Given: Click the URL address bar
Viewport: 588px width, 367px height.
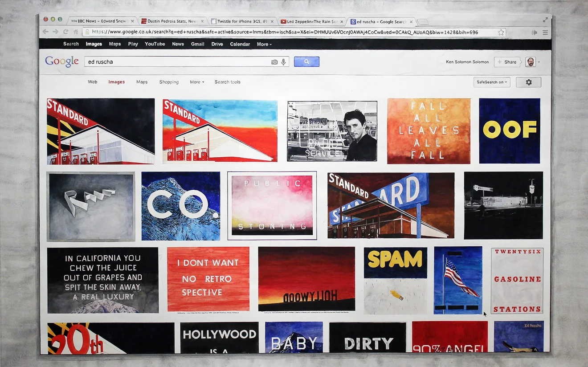Looking at the screenshot, I should pyautogui.click(x=294, y=32).
